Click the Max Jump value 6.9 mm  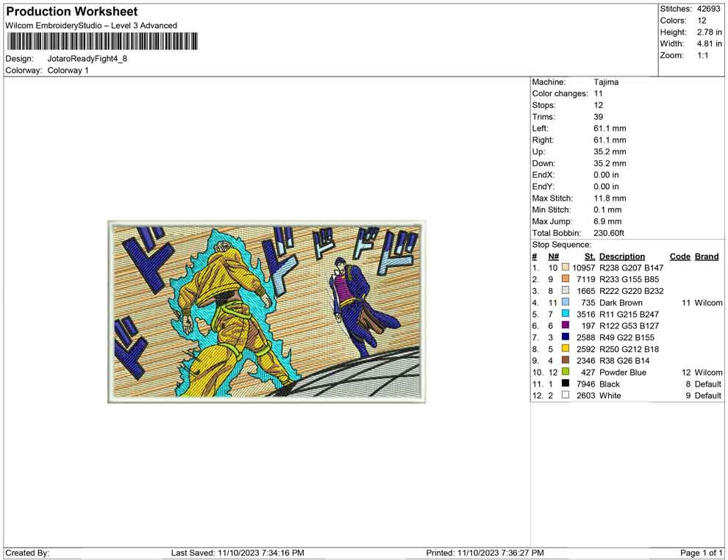coord(607,221)
